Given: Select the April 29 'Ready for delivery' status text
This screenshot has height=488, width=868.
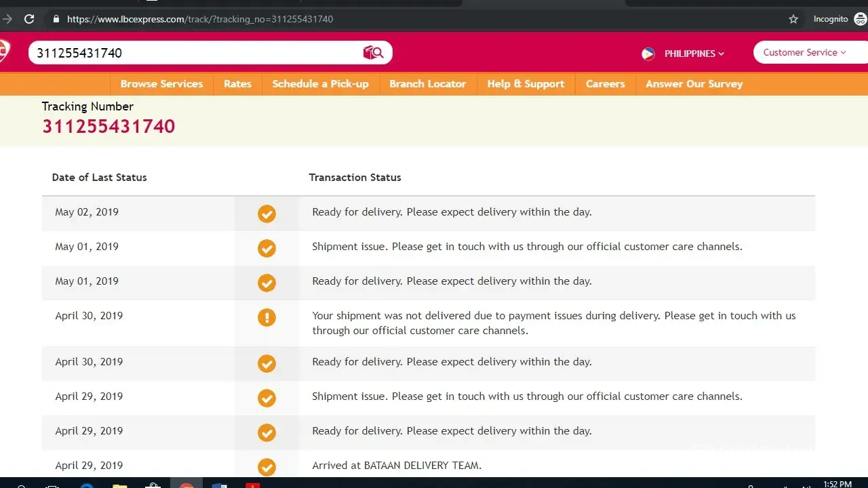Looking at the screenshot, I should pos(452,431).
